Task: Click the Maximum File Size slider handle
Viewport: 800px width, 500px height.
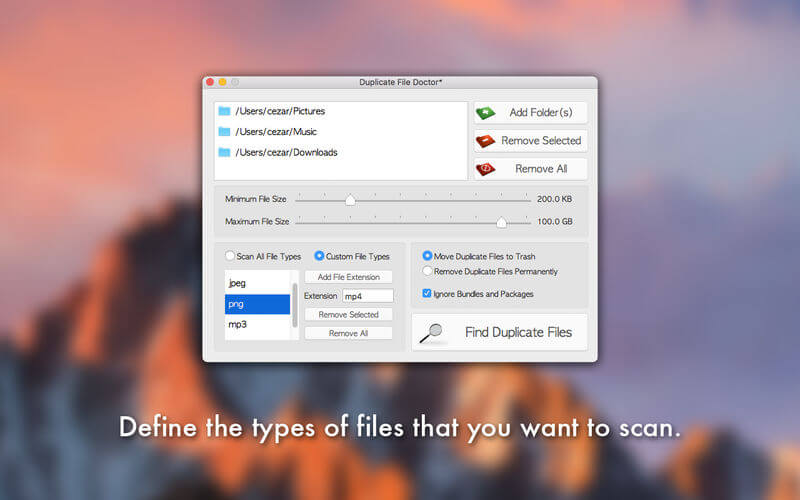Action: (x=502, y=222)
